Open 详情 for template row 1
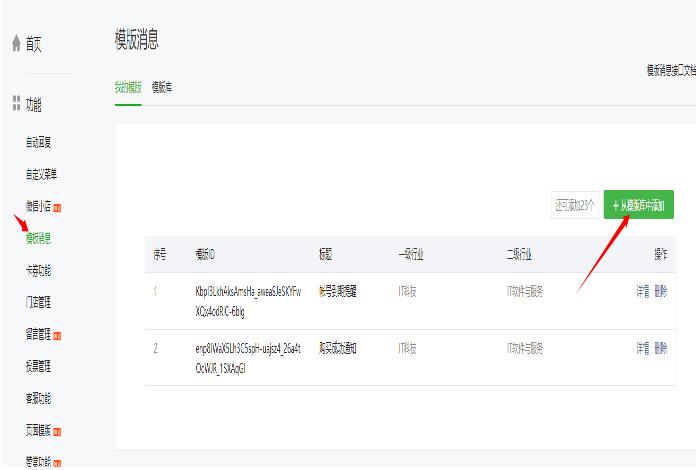Screen dimensions: 696x470 (643, 292)
